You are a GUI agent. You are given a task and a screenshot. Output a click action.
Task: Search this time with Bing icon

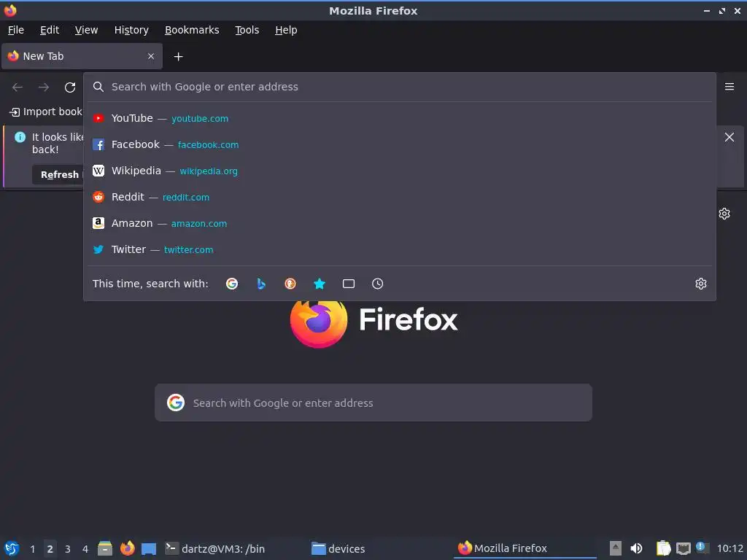[261, 284]
